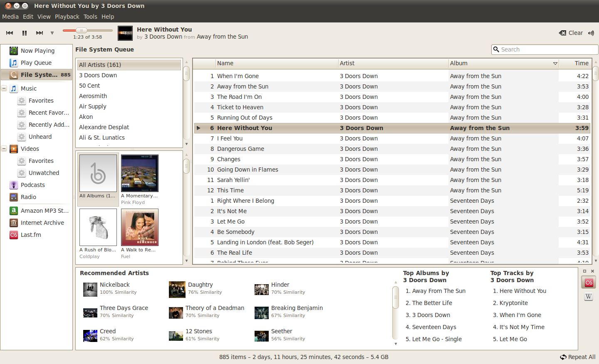Sort tracks by the Time column header
The image size is (599, 364).
point(576,63)
